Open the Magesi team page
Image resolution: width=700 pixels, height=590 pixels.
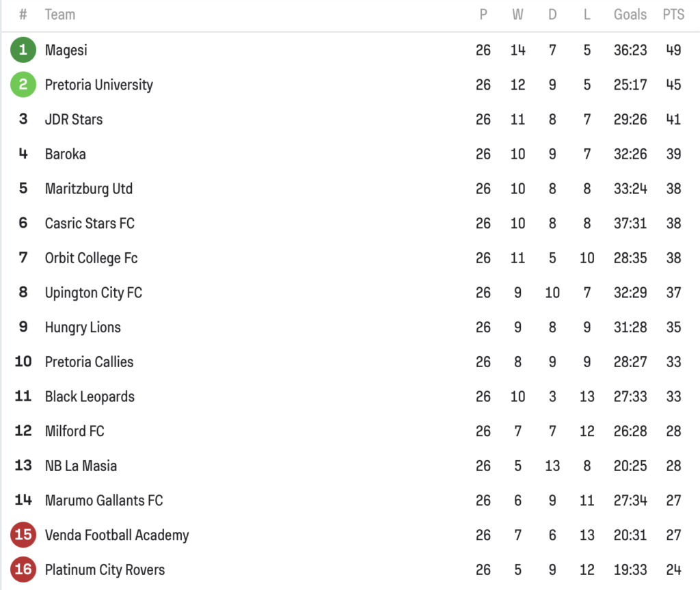(66, 50)
